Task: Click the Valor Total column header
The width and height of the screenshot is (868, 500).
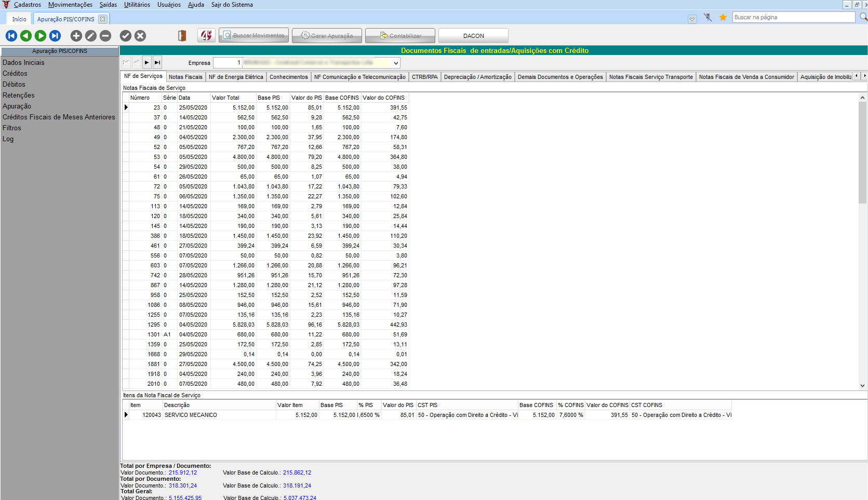Action: coord(233,98)
